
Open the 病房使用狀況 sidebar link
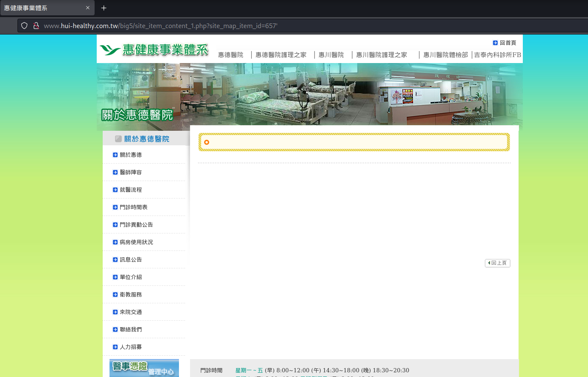pos(136,242)
